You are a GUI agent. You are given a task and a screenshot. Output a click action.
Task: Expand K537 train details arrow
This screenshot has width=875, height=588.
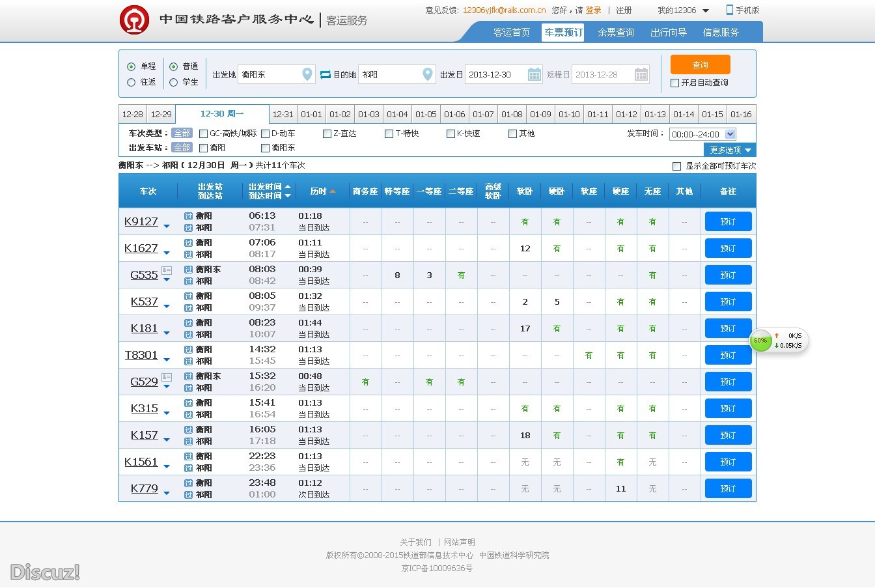point(167,307)
